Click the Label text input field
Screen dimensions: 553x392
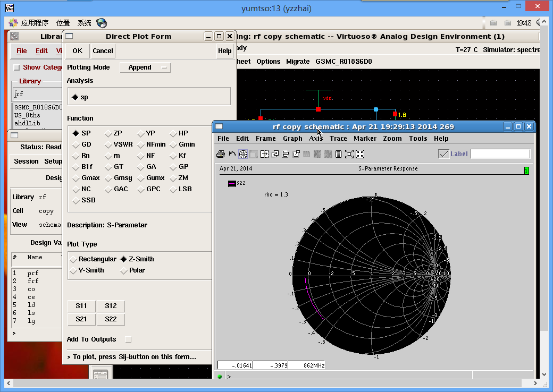click(500, 154)
